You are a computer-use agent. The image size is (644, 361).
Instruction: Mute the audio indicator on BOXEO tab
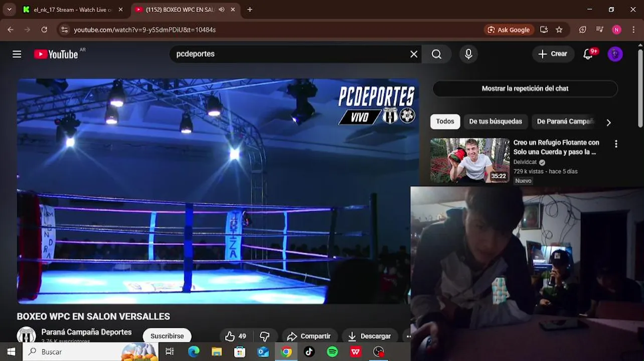point(222,10)
